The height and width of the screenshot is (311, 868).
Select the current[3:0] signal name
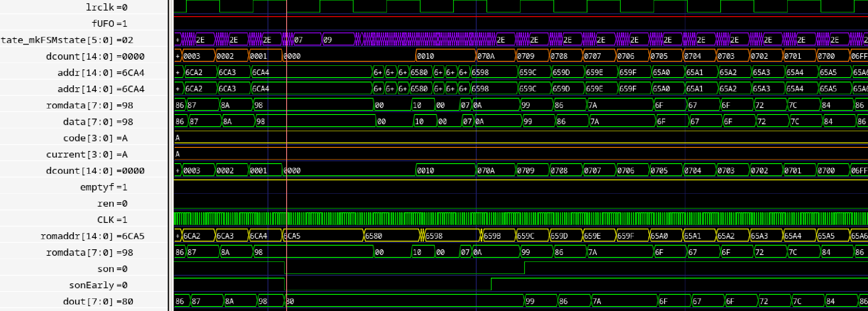pyautogui.click(x=81, y=154)
